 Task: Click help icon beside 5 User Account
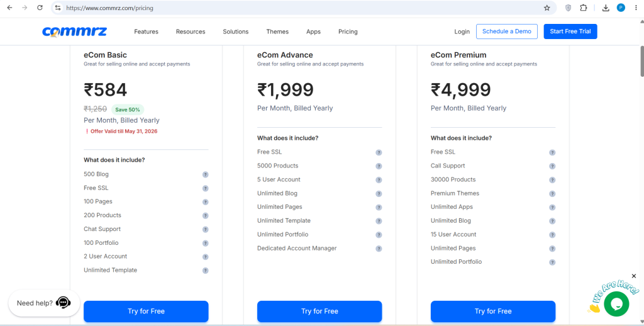click(379, 180)
